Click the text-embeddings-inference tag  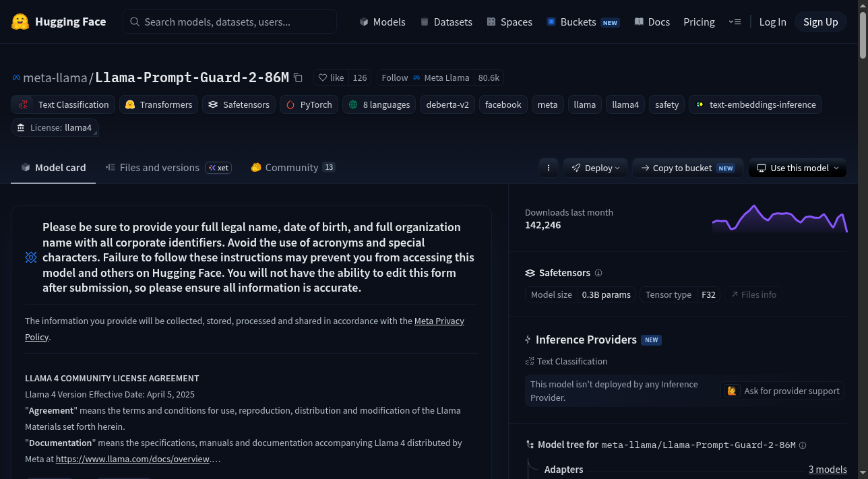coord(755,104)
